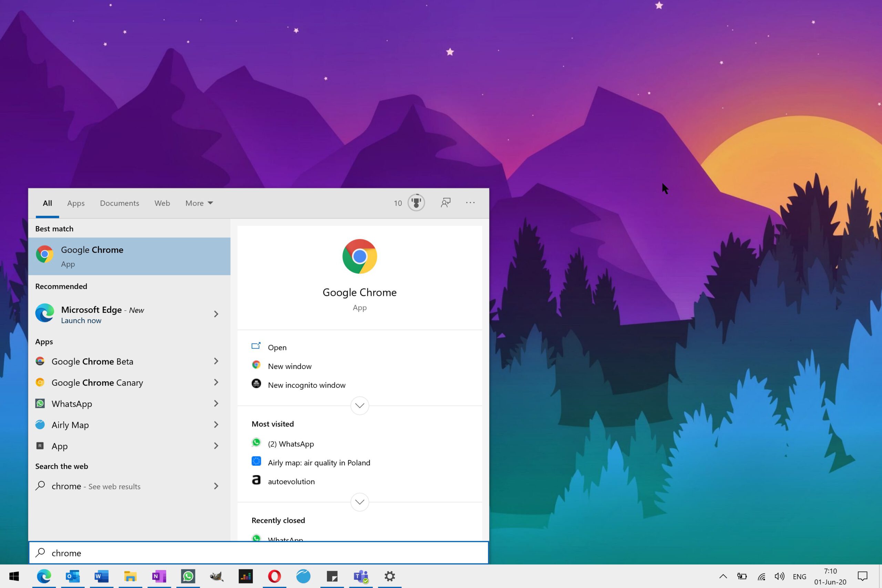The width and height of the screenshot is (882, 588).
Task: Open the search rewards badge icon
Action: (x=416, y=203)
